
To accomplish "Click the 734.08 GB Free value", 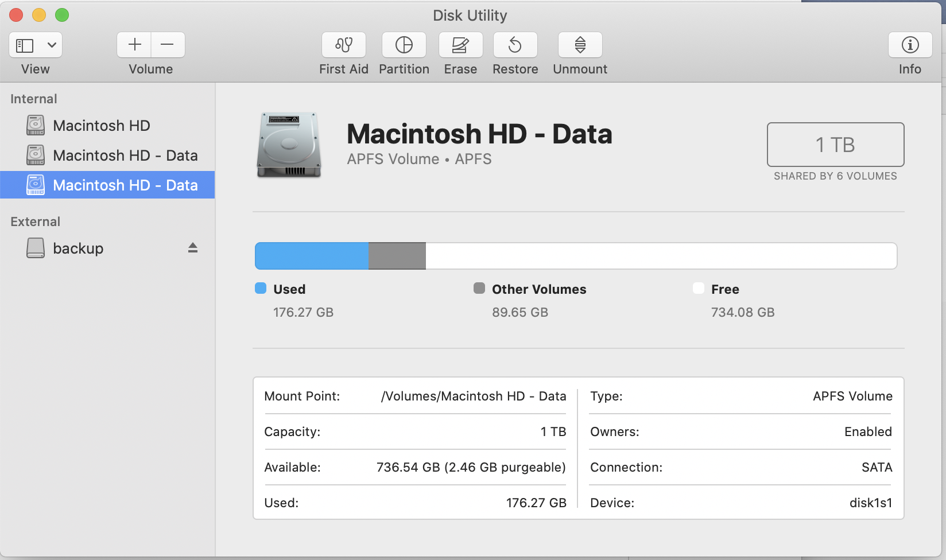I will pyautogui.click(x=743, y=313).
